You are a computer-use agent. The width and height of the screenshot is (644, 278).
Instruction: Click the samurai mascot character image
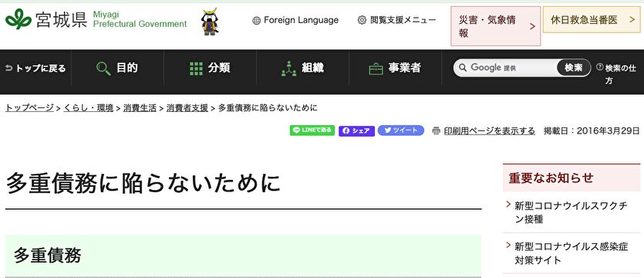[x=210, y=22]
